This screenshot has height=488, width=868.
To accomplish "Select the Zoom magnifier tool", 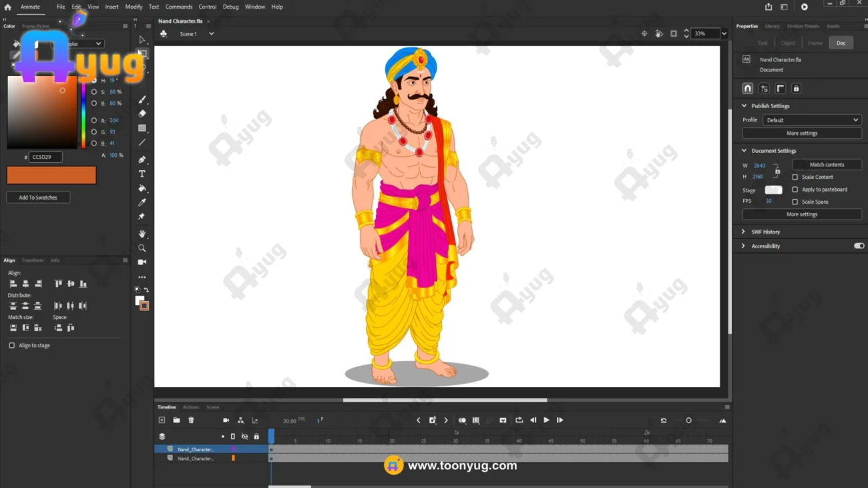I will pos(142,248).
